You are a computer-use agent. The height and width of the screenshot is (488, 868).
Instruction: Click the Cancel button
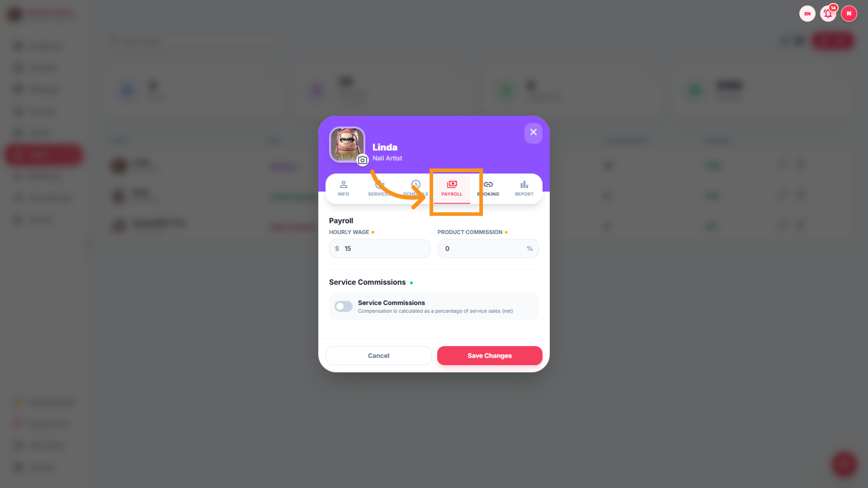point(378,356)
